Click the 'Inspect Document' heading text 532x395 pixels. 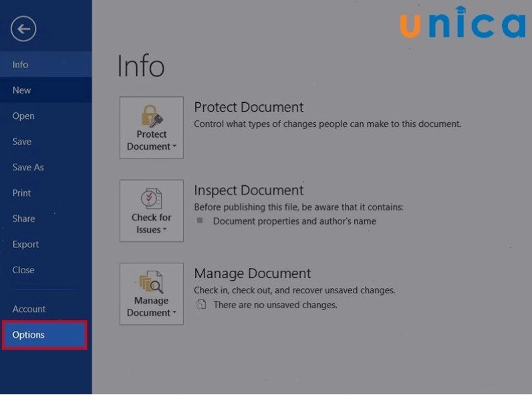point(249,190)
